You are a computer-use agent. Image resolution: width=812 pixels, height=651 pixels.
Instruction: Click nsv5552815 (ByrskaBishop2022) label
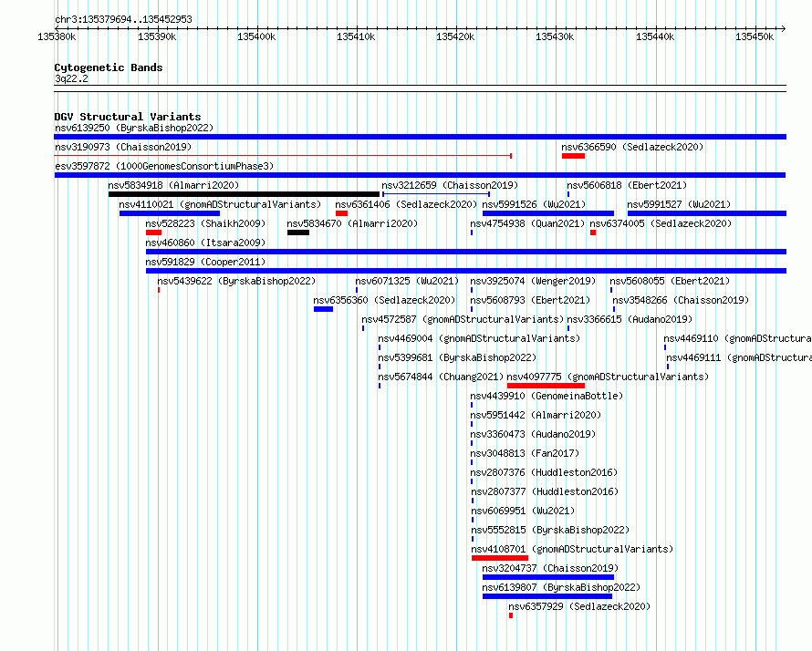[550, 530]
